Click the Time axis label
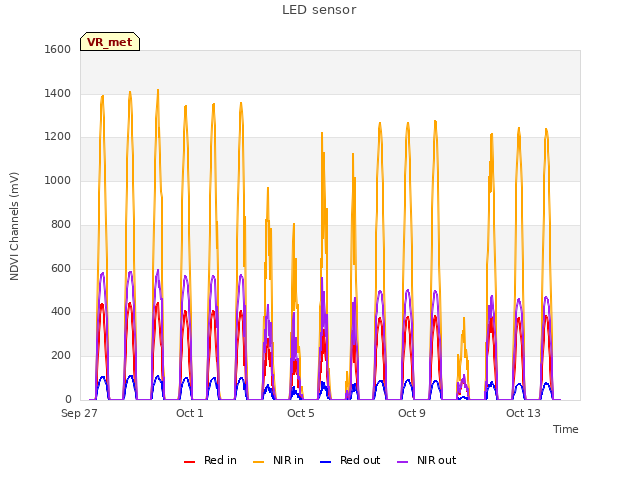The width and height of the screenshot is (640, 480). pos(566,429)
